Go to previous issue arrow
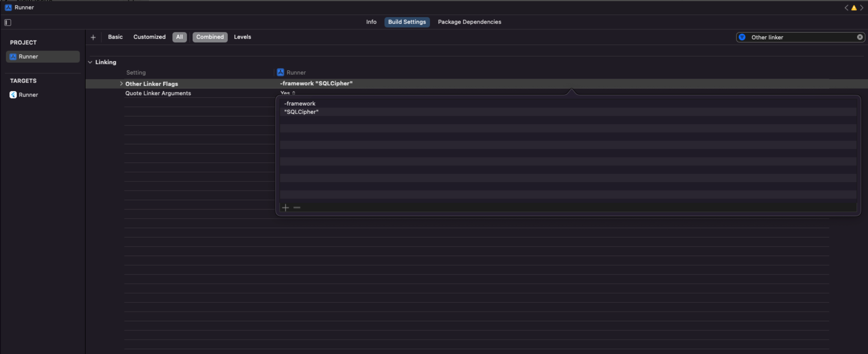This screenshot has width=868, height=354. [x=846, y=8]
